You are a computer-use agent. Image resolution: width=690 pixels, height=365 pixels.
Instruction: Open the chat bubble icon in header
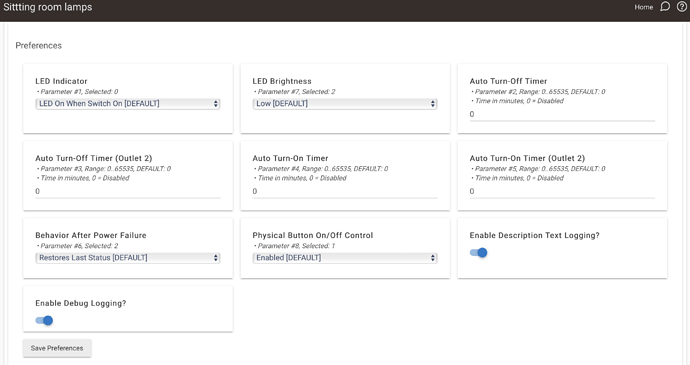pyautogui.click(x=665, y=7)
